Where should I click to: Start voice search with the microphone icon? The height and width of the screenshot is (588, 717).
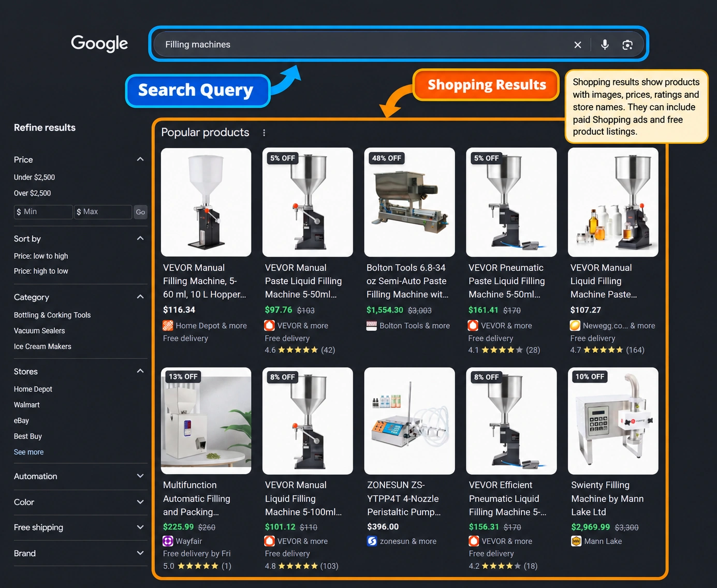click(x=605, y=45)
